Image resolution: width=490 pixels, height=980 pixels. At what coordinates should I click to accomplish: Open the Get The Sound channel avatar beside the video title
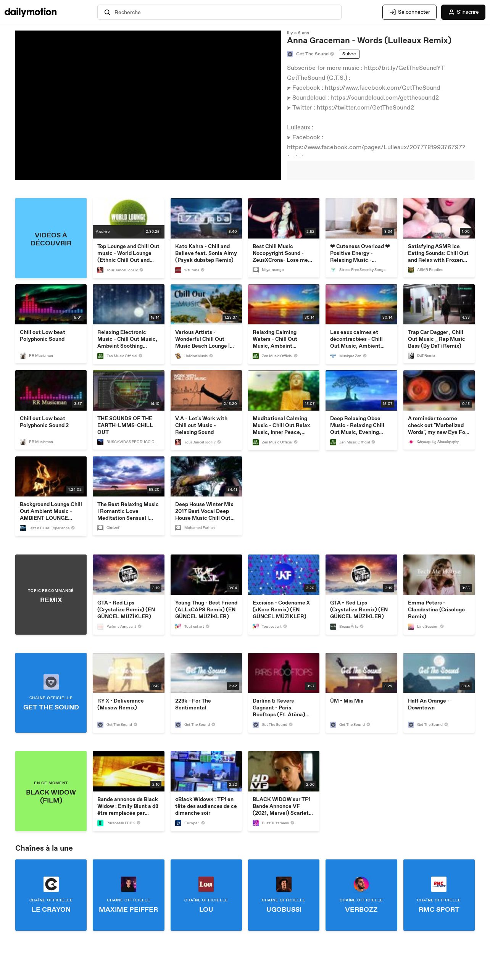[290, 54]
